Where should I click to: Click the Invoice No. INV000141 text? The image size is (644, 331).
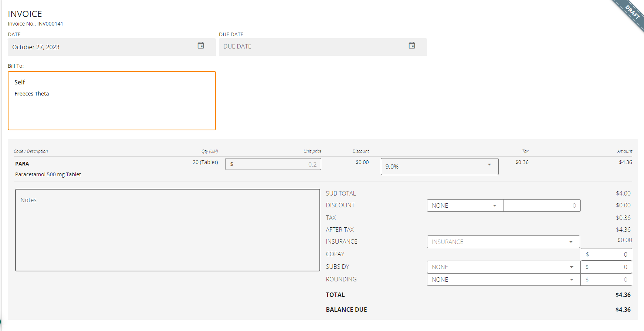point(35,24)
